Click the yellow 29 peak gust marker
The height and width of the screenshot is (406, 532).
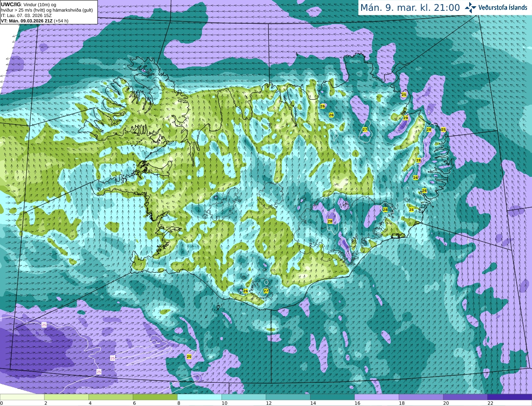click(406, 118)
